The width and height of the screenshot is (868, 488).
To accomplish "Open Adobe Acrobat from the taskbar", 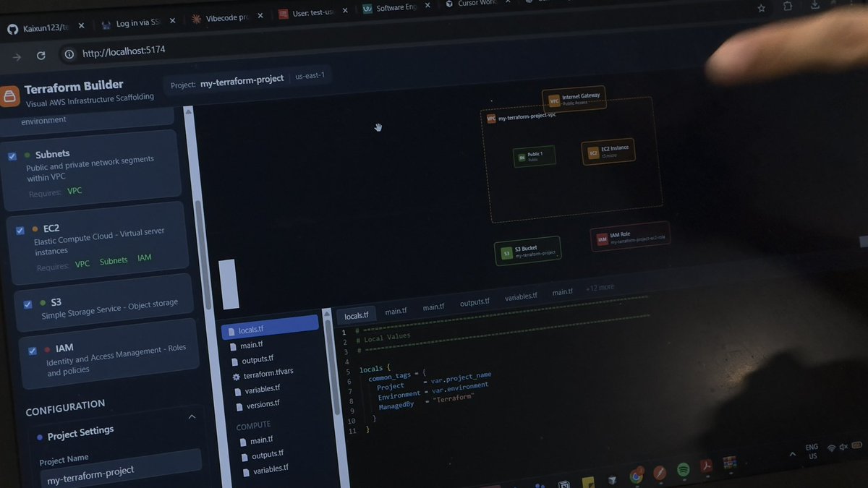I will pyautogui.click(x=706, y=466).
